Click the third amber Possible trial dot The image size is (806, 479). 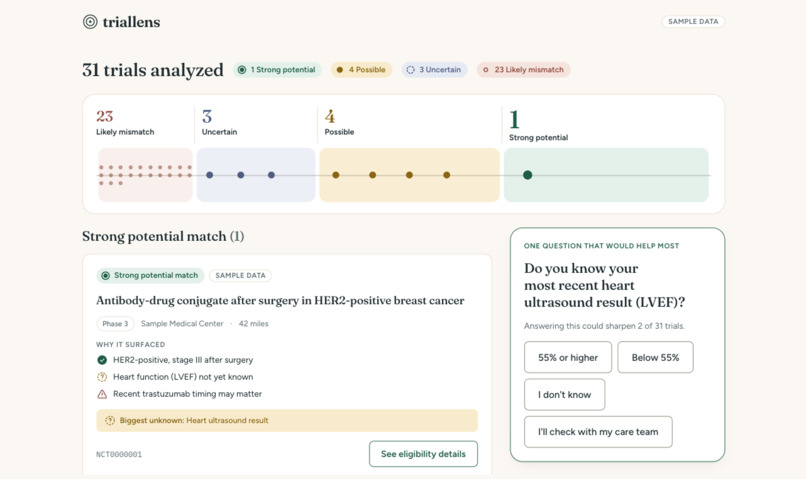click(409, 175)
